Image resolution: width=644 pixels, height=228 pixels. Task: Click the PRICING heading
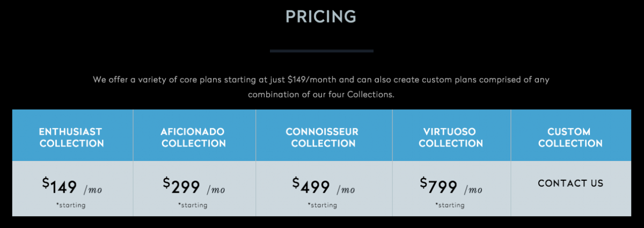tap(321, 17)
